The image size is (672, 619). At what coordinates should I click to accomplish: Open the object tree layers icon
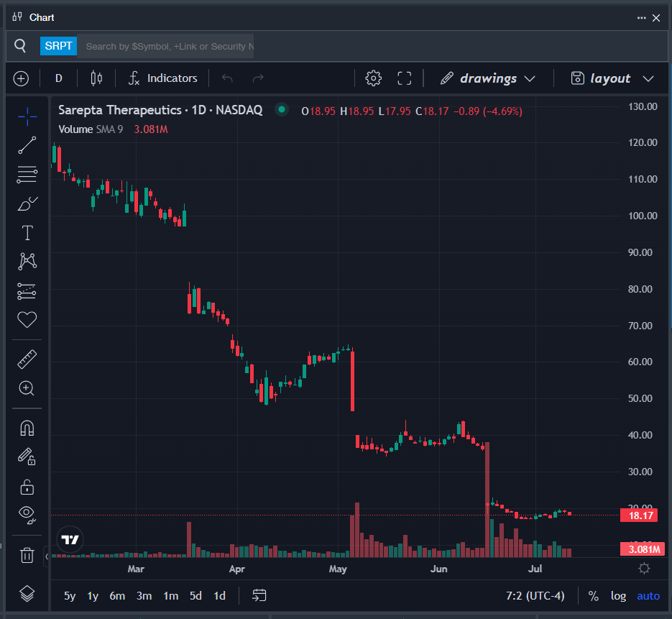pyautogui.click(x=27, y=594)
